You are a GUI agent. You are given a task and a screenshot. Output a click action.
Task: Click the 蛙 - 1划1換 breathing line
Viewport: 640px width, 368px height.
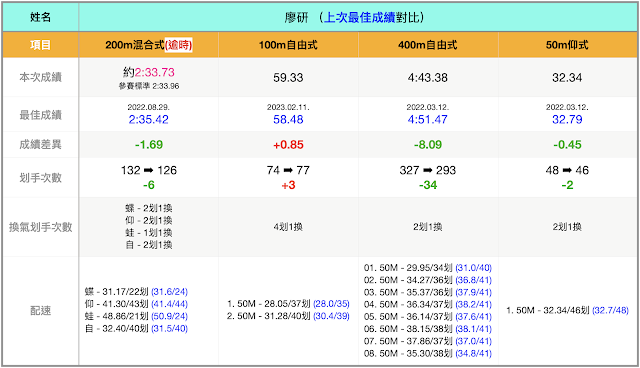[149, 233]
